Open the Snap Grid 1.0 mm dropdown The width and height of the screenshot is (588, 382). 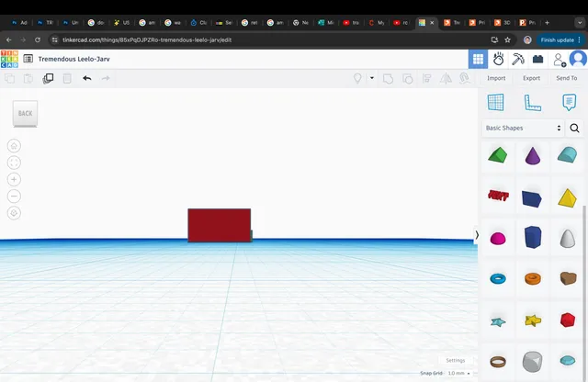click(458, 374)
